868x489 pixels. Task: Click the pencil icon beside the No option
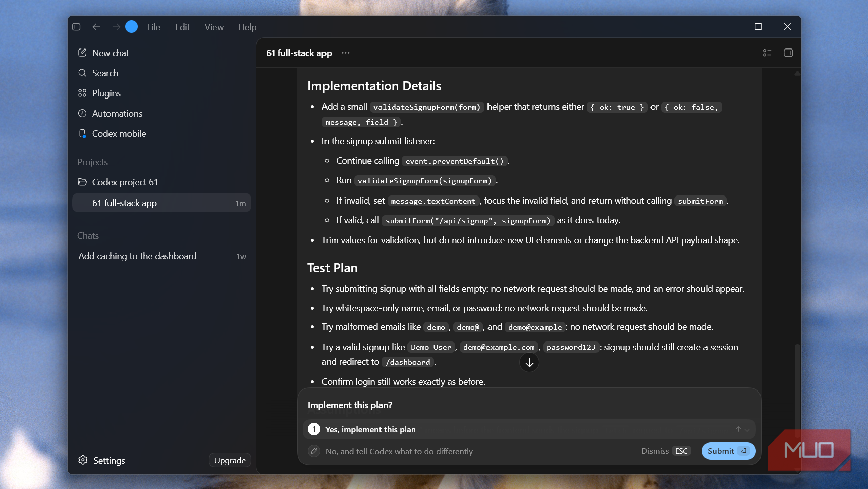(314, 451)
